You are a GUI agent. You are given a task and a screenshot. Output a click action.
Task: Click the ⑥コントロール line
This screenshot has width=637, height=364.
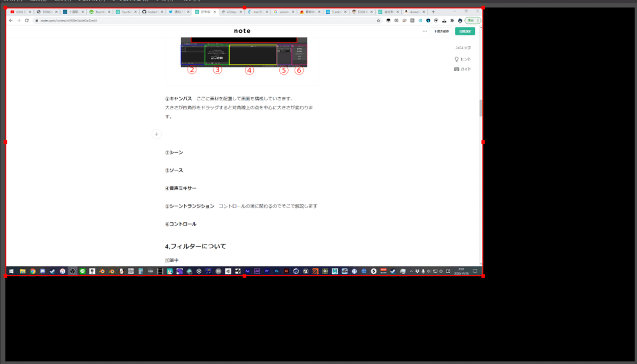pyautogui.click(x=180, y=224)
